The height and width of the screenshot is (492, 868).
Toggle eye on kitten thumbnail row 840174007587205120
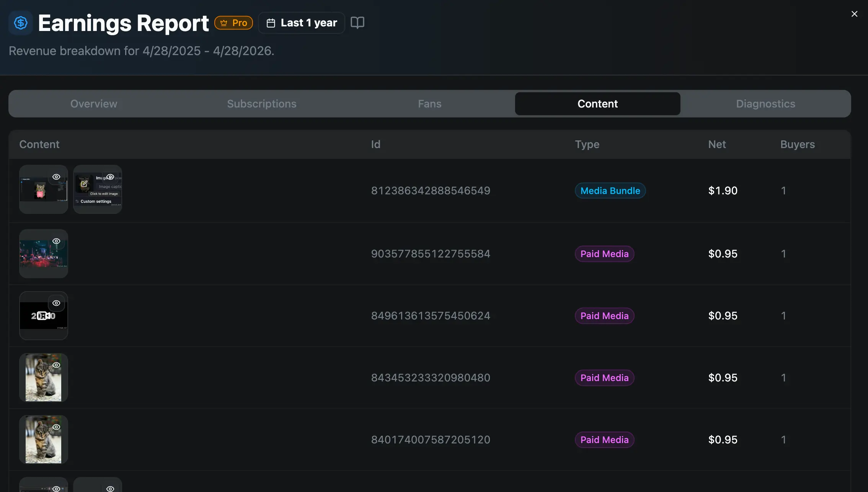56,427
